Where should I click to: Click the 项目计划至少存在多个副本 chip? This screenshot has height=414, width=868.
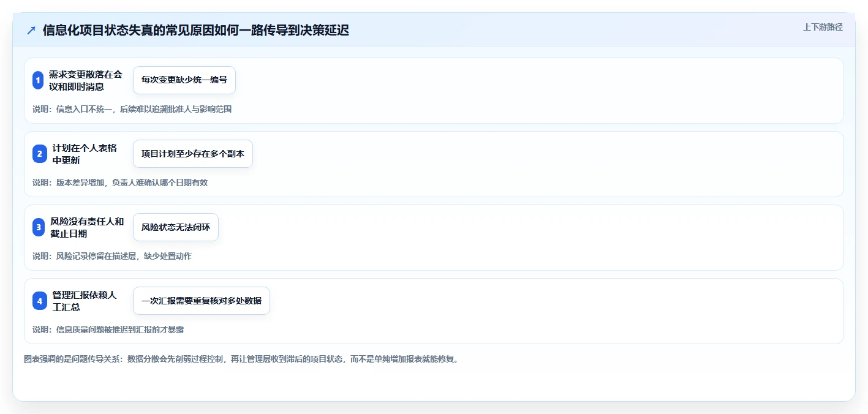pyautogui.click(x=193, y=154)
